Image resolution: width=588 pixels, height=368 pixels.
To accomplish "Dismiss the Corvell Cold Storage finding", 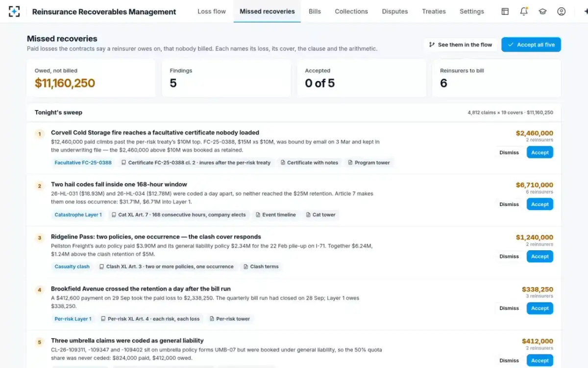I will click(x=509, y=153).
